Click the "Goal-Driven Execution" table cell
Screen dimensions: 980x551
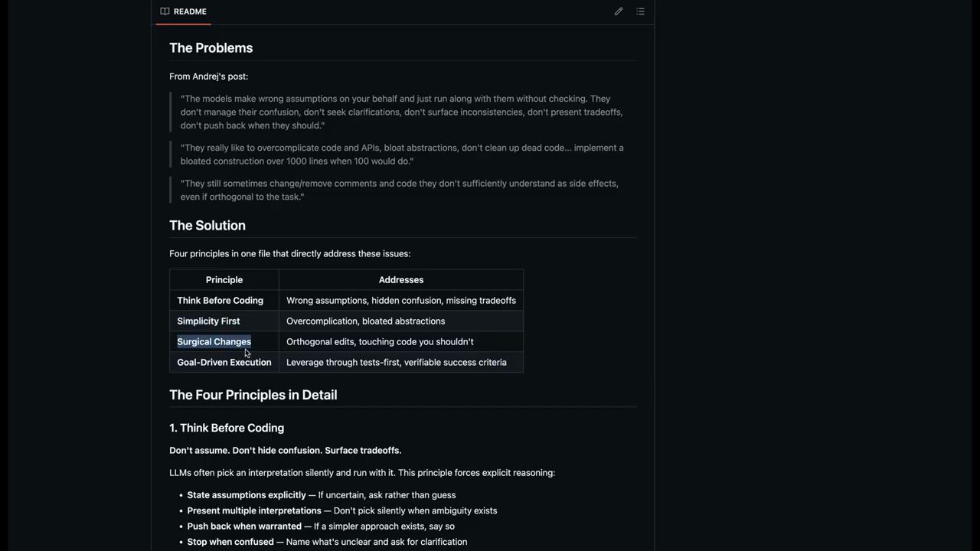[x=224, y=363]
